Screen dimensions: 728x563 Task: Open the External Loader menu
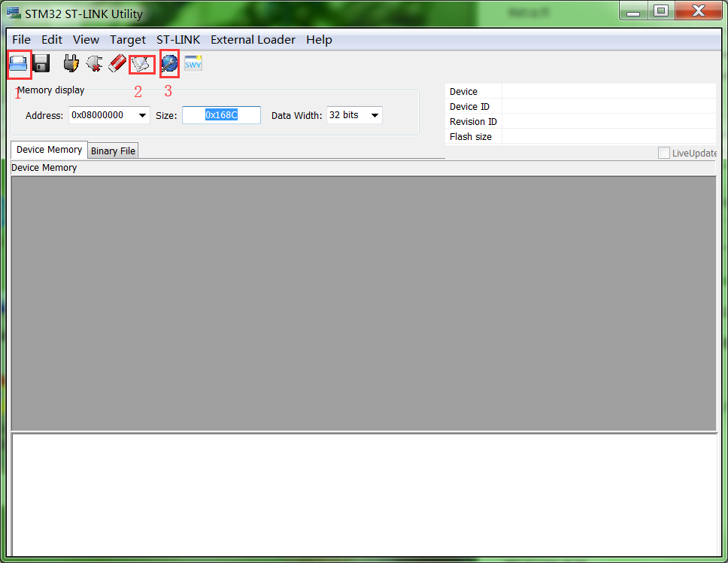tap(253, 39)
